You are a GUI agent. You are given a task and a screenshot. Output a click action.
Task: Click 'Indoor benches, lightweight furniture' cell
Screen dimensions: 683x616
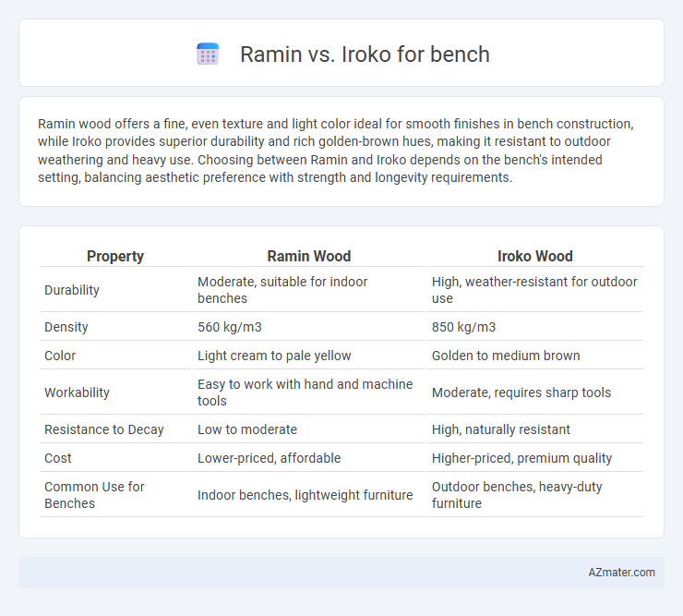click(308, 495)
